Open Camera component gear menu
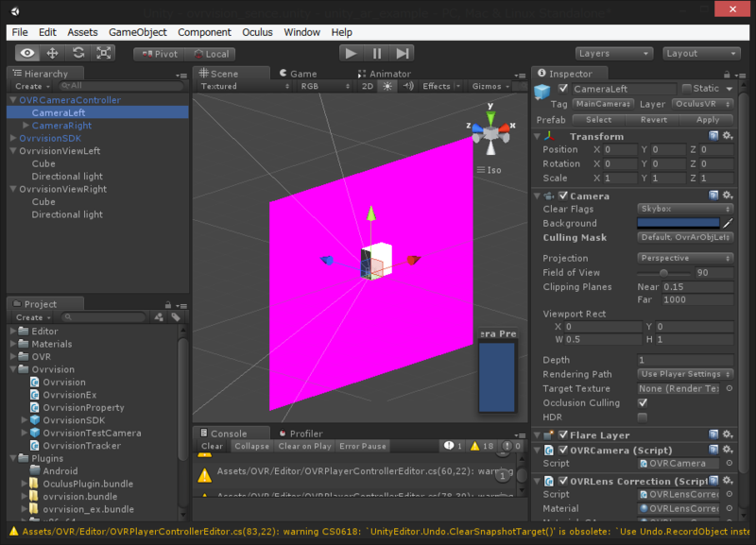This screenshot has height=545, width=756. pyautogui.click(x=728, y=196)
